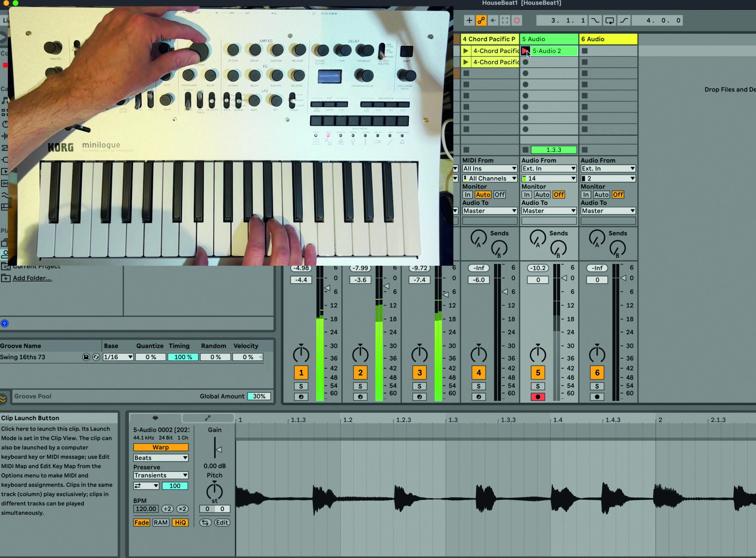
Task: Launch the first 4-Chord Pacific clip
Action: click(x=466, y=51)
